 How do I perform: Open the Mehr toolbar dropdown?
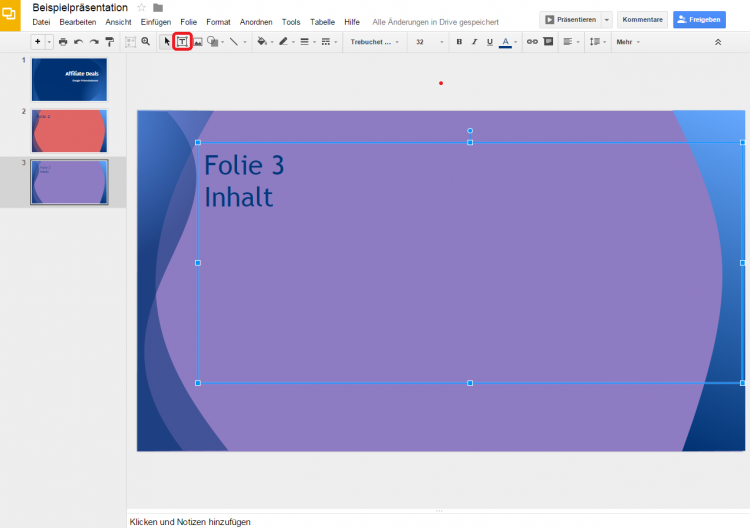(x=628, y=42)
